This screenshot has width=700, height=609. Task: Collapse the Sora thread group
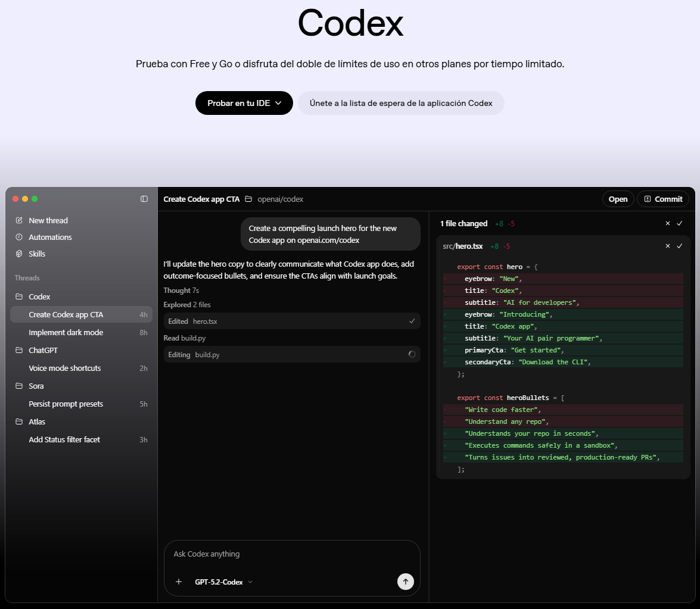click(36, 386)
